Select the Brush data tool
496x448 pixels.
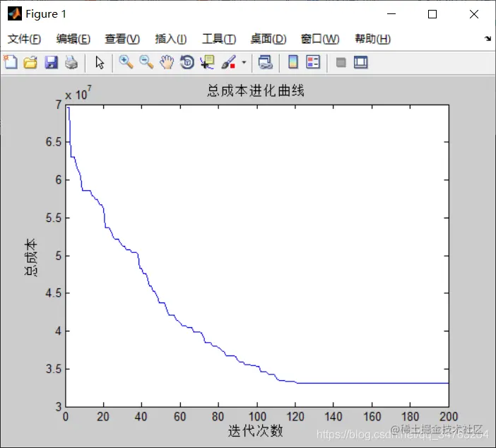coord(228,62)
